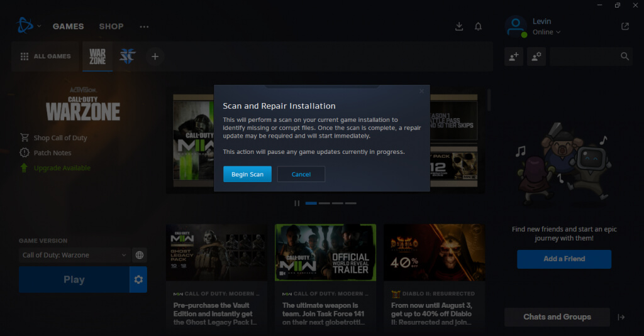Read the Pre-purchase Vault Edition article
The height and width of the screenshot is (336, 644).
pos(215,314)
